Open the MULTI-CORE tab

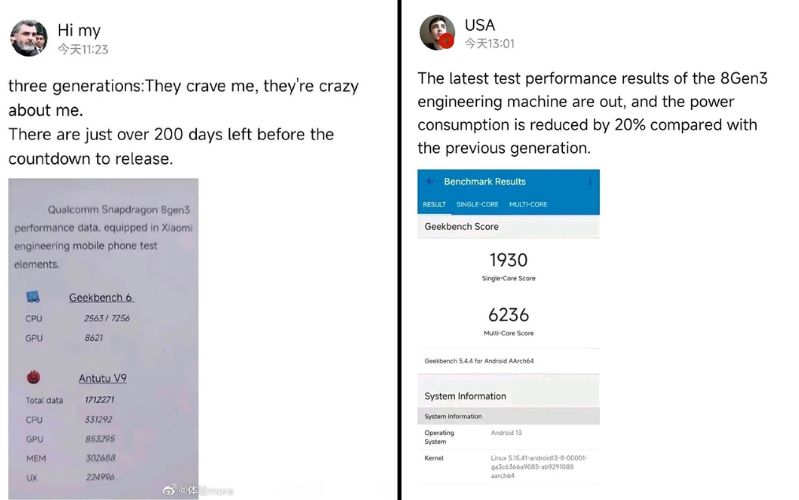point(528,204)
